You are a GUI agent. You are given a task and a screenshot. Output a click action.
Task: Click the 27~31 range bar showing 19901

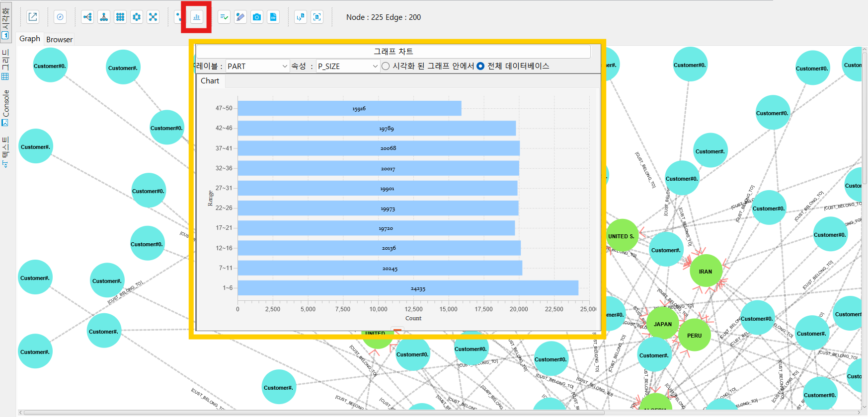pyautogui.click(x=378, y=188)
